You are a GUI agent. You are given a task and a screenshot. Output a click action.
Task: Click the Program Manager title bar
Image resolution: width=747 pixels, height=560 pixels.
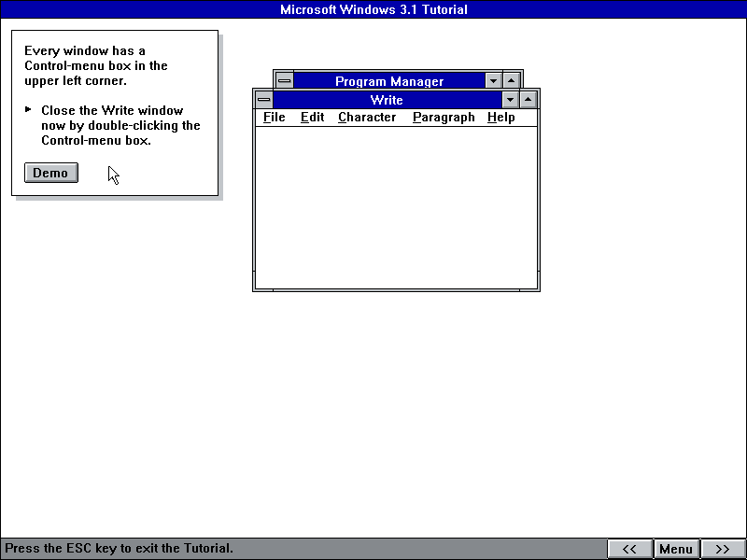pos(389,80)
